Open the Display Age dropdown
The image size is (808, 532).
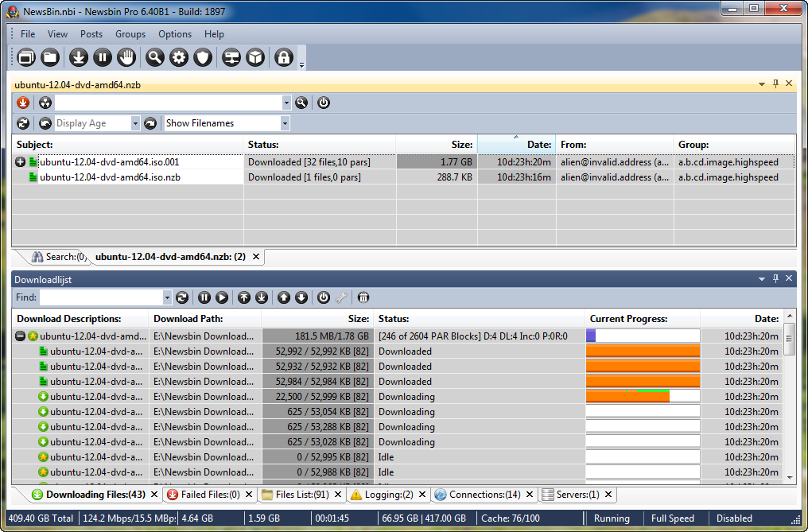tap(135, 123)
